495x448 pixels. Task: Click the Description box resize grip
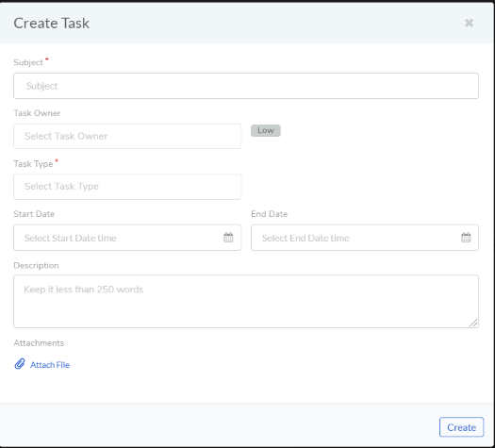pyautogui.click(x=473, y=323)
